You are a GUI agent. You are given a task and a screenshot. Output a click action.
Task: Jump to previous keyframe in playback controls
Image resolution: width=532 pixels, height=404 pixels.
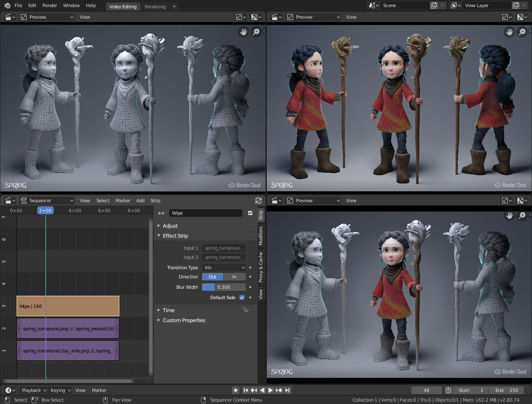[x=253, y=390]
